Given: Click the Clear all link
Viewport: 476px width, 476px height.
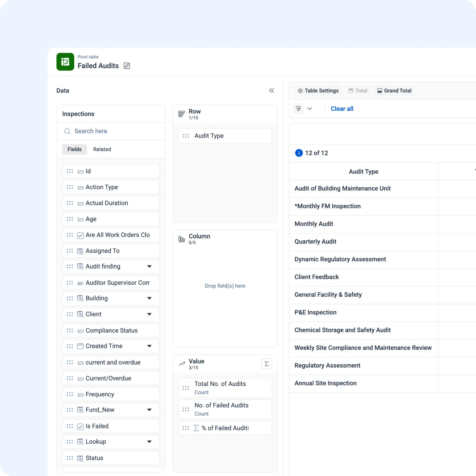Looking at the screenshot, I should point(342,108).
